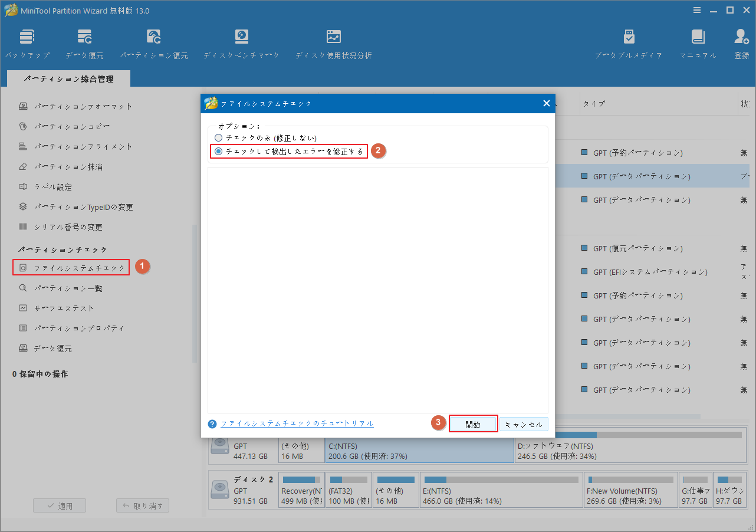
Task: Select チェックして検出したエラーを修正する radio option
Action: [289, 152]
